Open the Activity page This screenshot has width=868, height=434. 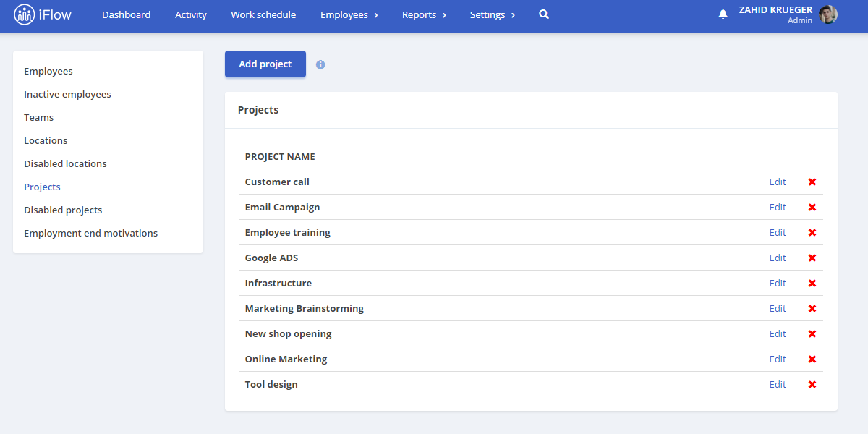191,14
